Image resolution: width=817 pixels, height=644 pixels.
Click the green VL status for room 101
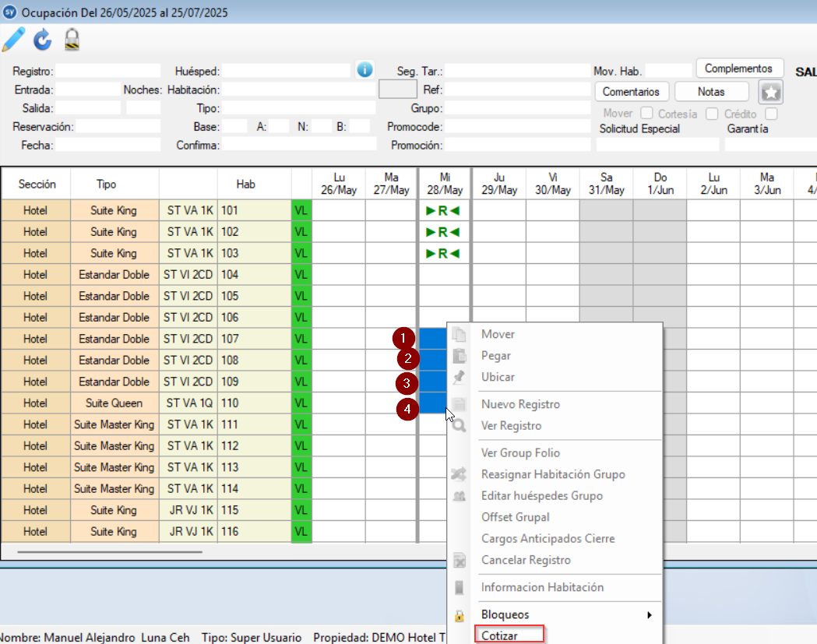pyautogui.click(x=301, y=210)
